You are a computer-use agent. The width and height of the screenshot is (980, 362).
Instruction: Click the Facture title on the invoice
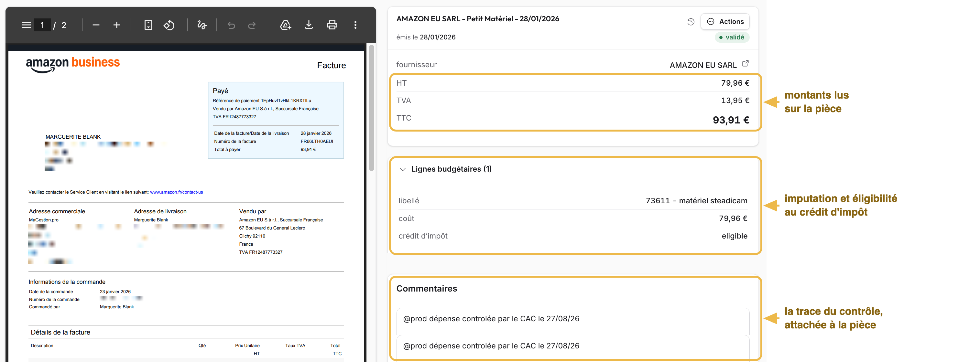332,65
